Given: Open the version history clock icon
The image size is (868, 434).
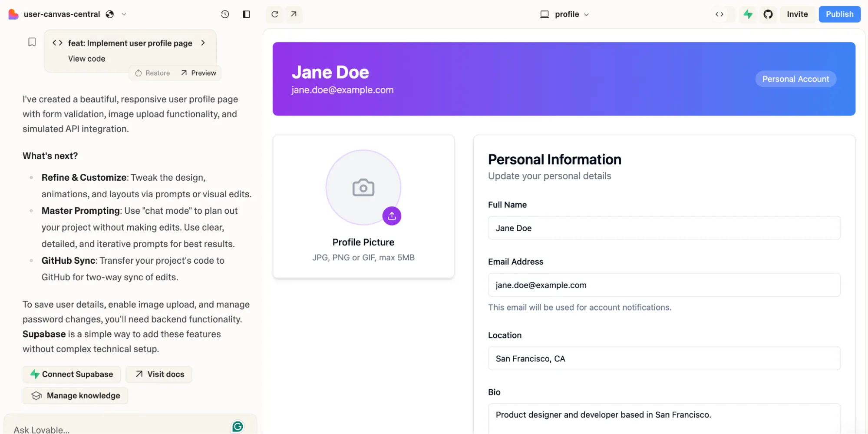Looking at the screenshot, I should coord(224,14).
